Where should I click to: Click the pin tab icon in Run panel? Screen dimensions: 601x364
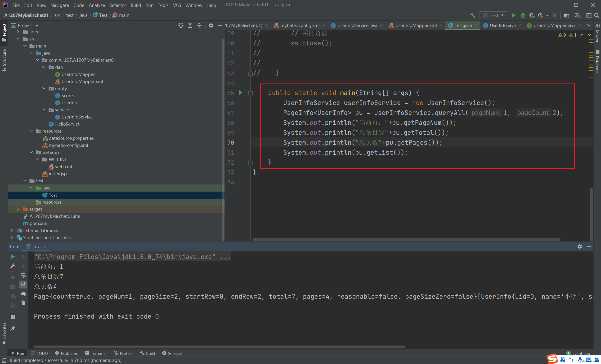[13, 328]
